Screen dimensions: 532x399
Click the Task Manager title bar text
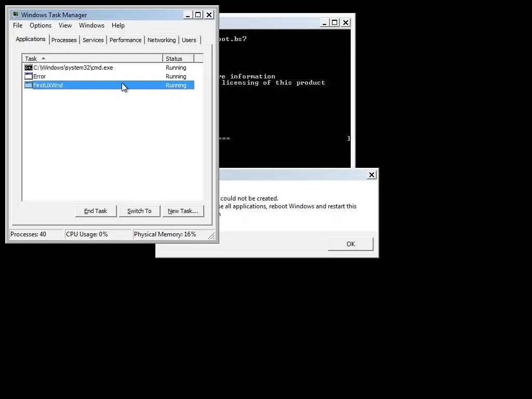[x=54, y=15]
